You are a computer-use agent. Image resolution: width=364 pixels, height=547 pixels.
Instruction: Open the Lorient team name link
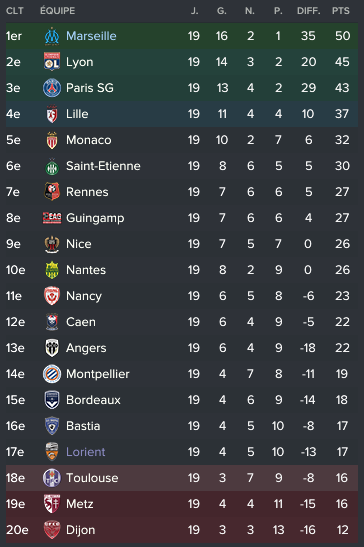click(x=86, y=452)
